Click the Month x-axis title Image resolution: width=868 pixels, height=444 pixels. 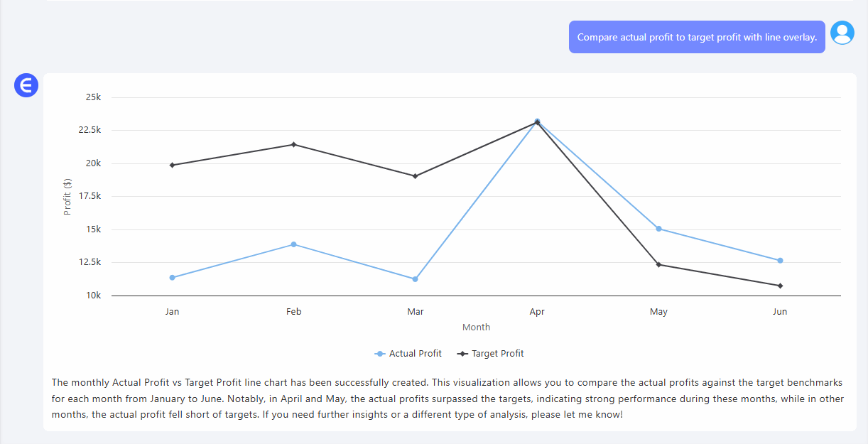pos(476,327)
